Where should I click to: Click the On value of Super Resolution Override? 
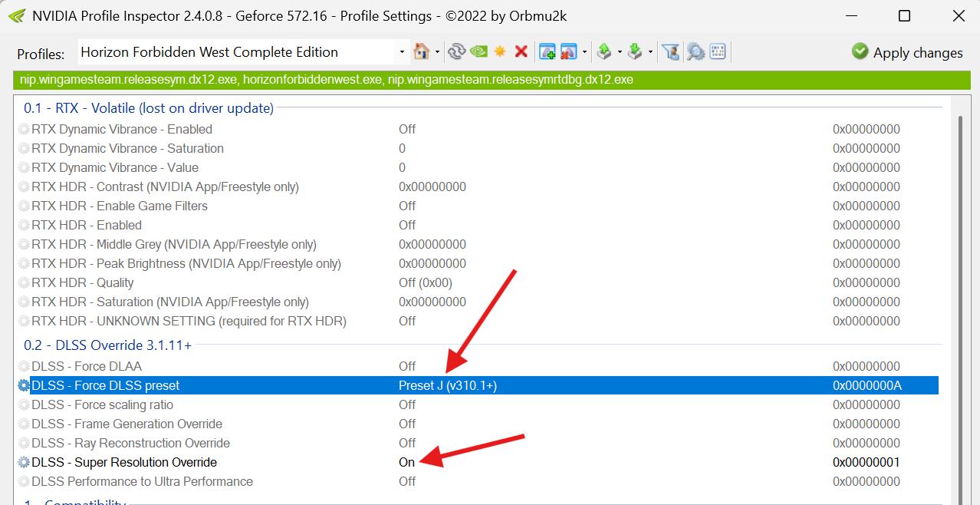(406, 462)
